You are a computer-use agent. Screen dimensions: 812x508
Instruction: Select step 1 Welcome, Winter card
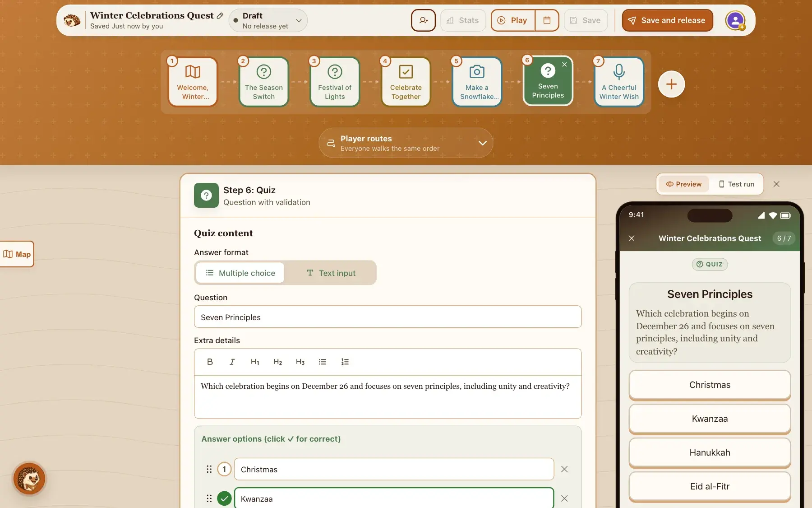(193, 82)
